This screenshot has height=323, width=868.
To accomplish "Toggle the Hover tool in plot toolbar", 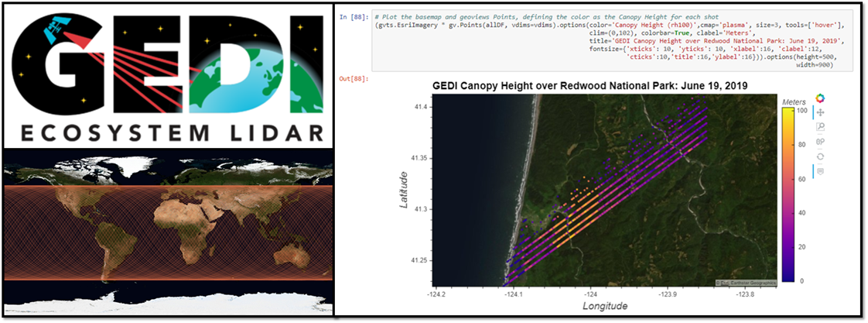I will click(x=820, y=172).
